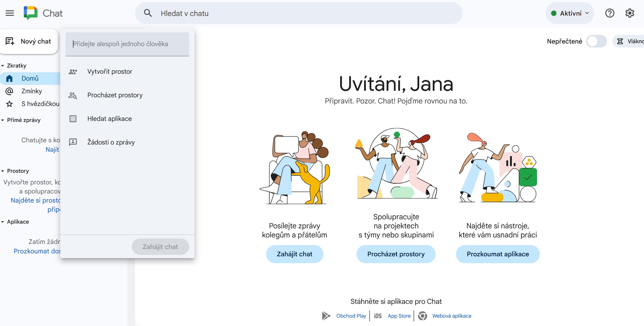This screenshot has height=326, width=644.
Task: Open the main menu hamburger icon
Action: [10, 13]
